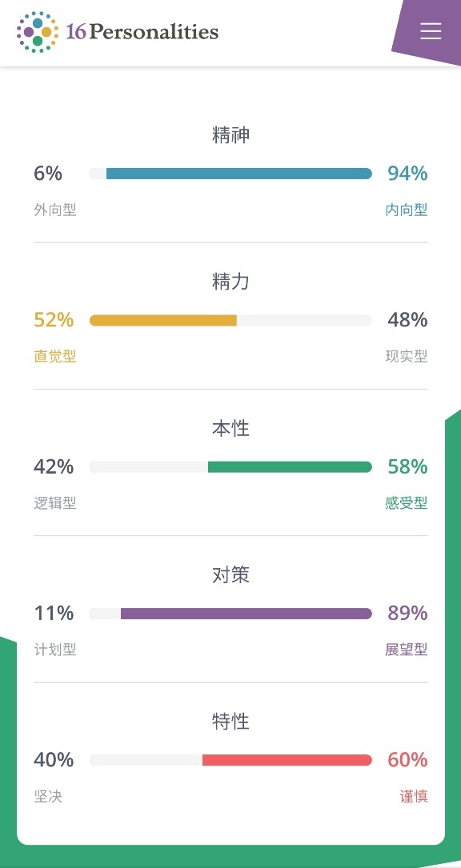Select the 外向型 label
This screenshot has height=868, width=461.
(55, 210)
